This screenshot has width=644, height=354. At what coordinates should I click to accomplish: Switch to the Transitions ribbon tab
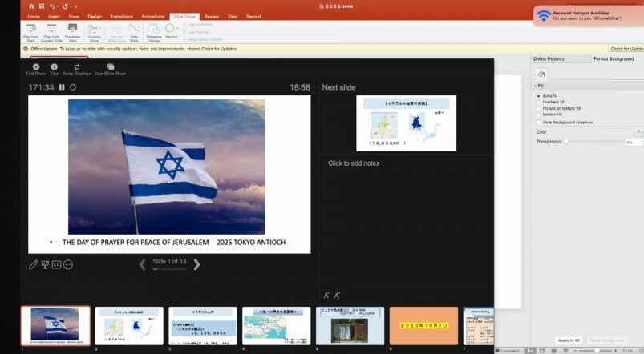pos(122,16)
